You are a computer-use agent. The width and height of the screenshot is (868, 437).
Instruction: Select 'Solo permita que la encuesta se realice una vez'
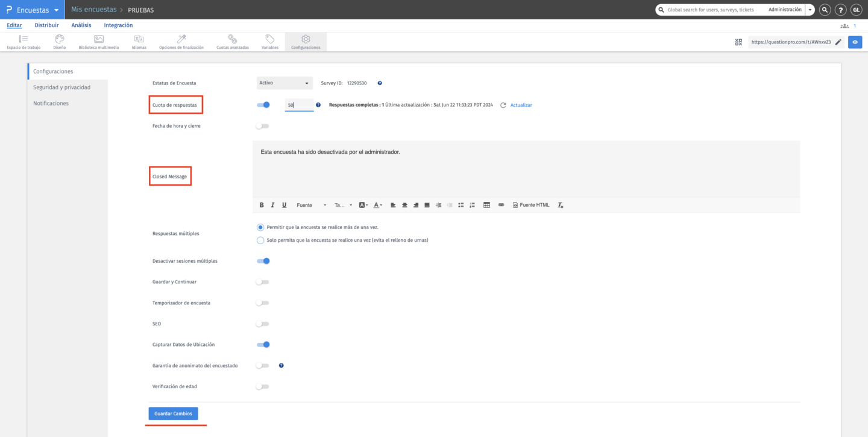coord(260,240)
